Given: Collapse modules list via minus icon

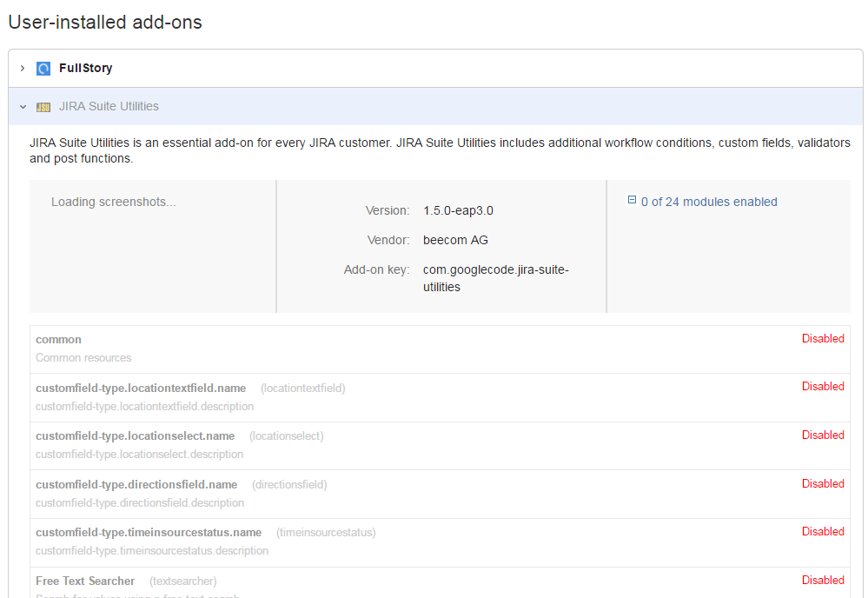Looking at the screenshot, I should 632,199.
